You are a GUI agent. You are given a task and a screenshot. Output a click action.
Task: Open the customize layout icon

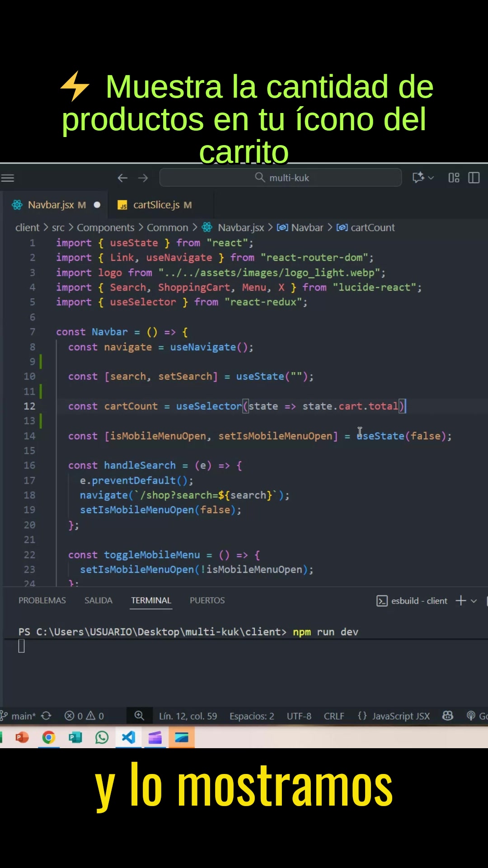(x=454, y=178)
